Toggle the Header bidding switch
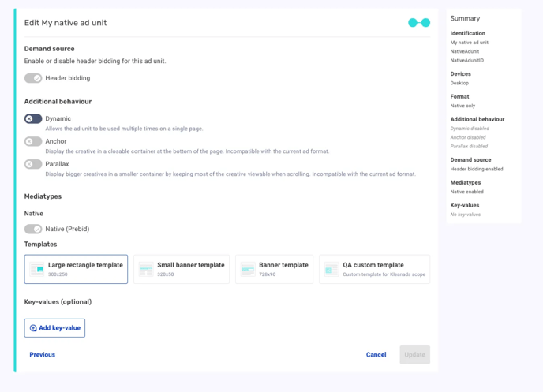This screenshot has height=392, width=543. click(33, 78)
